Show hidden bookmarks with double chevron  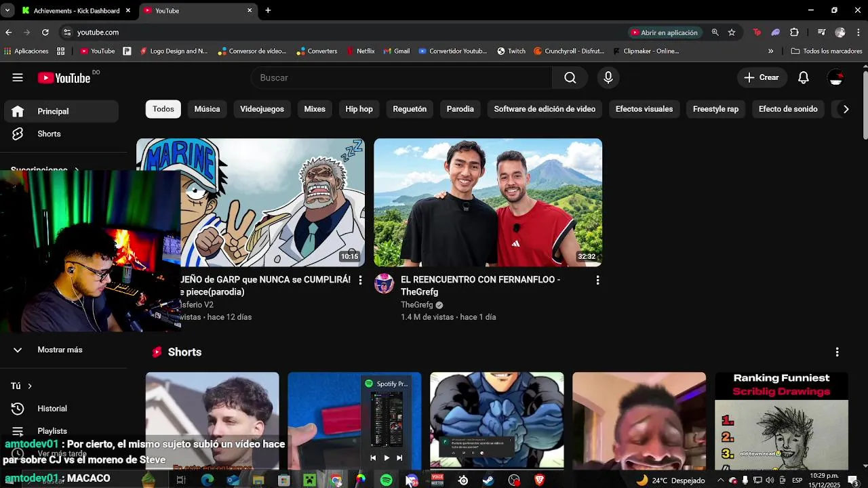(770, 51)
